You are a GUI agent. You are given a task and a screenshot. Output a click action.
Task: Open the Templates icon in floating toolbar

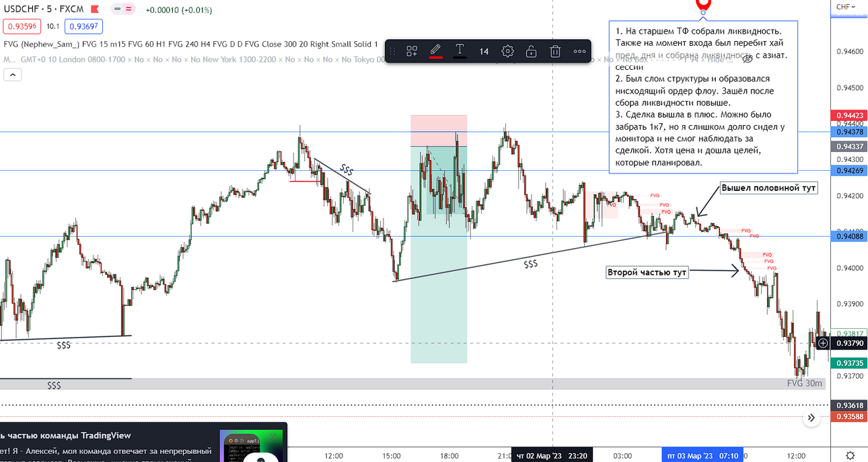tap(412, 50)
